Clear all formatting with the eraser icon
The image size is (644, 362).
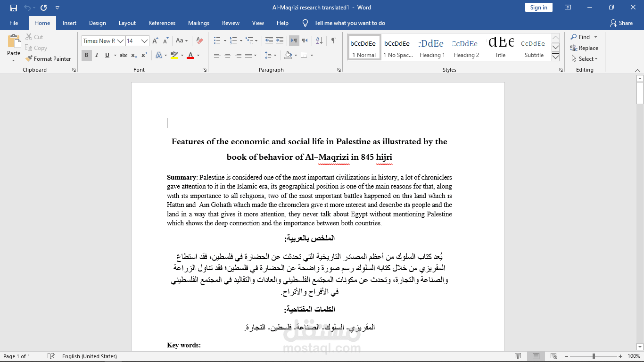coord(199,41)
